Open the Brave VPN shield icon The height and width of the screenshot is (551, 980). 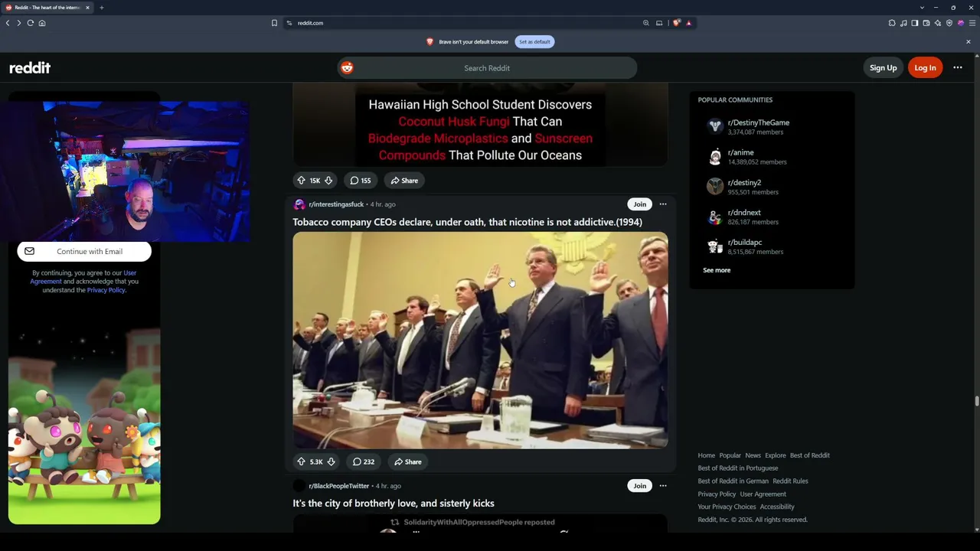(949, 23)
